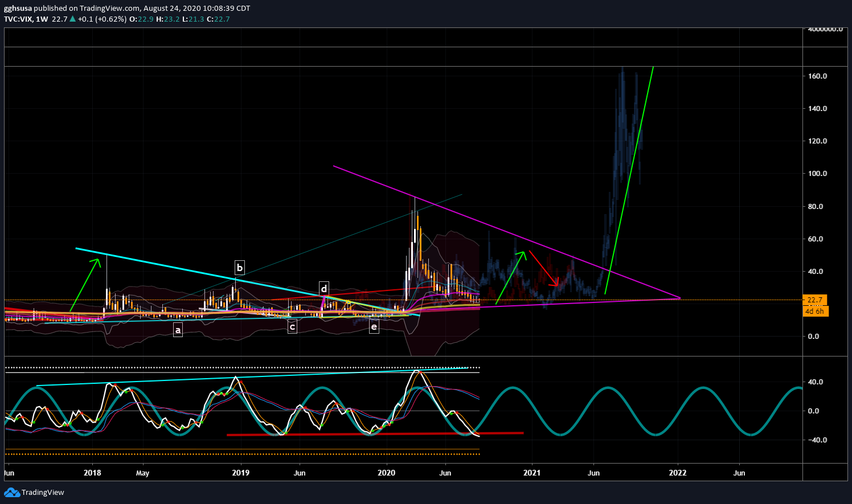
Task: Select the wave label c
Action: click(292, 327)
